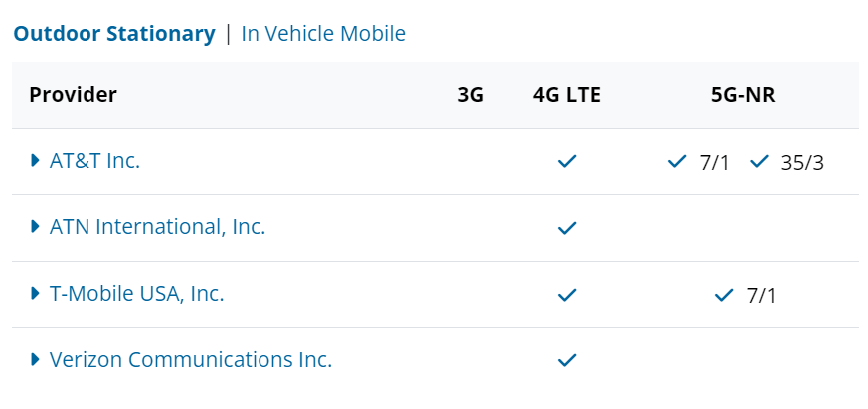Image resolution: width=868 pixels, height=409 pixels.
Task: Open the T-Mobile USA, Inc. link
Action: (x=137, y=294)
